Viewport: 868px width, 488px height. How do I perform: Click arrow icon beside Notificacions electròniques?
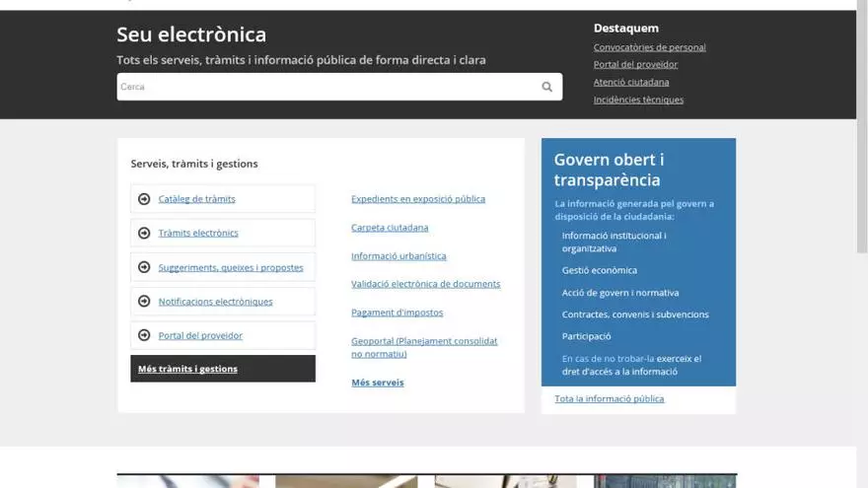point(144,302)
